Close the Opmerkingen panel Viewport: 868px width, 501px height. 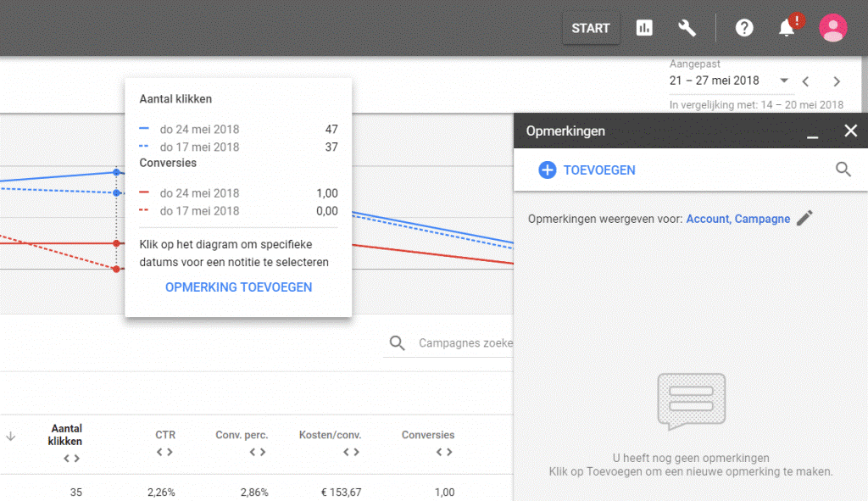tap(850, 131)
